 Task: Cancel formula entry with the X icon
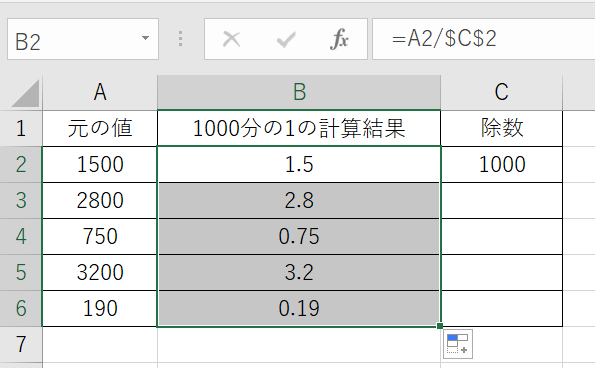point(231,39)
